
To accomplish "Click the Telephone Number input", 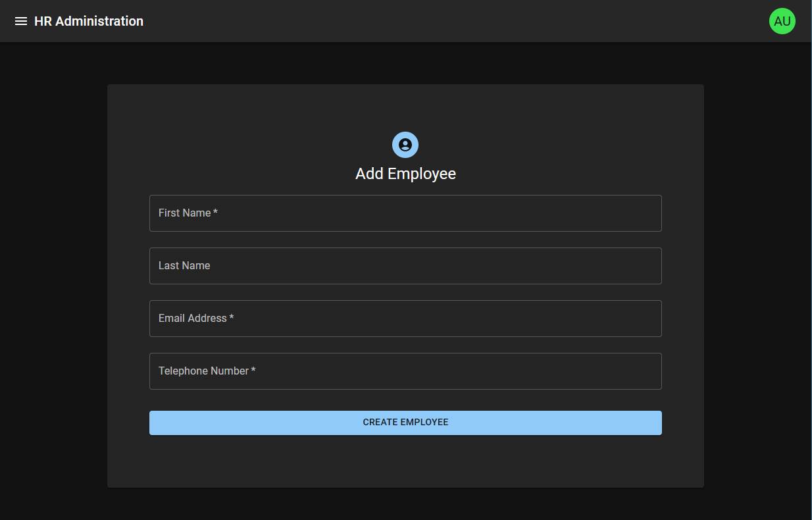I will (405, 371).
